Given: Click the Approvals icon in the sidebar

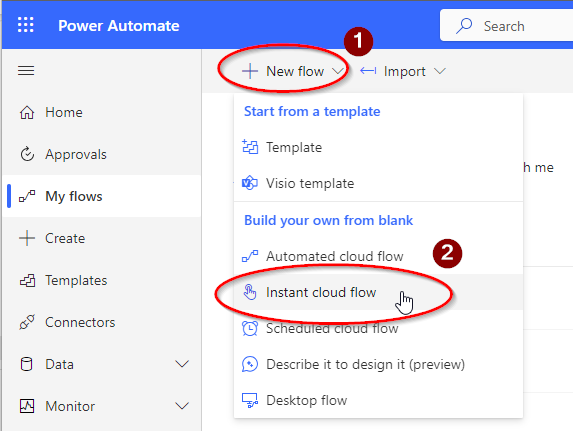Looking at the screenshot, I should coord(27,154).
